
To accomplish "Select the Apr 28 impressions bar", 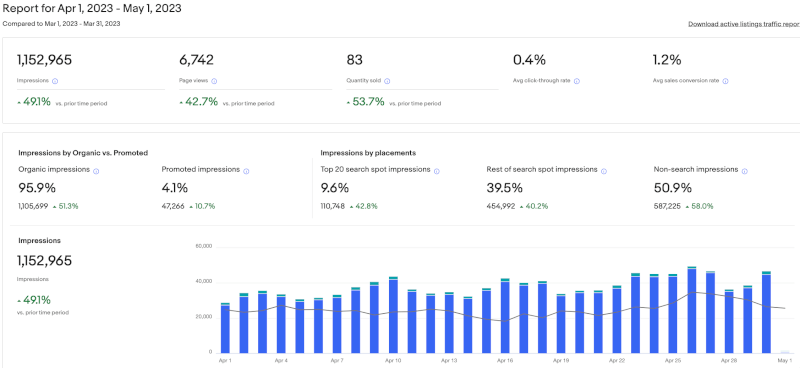I will (729, 321).
